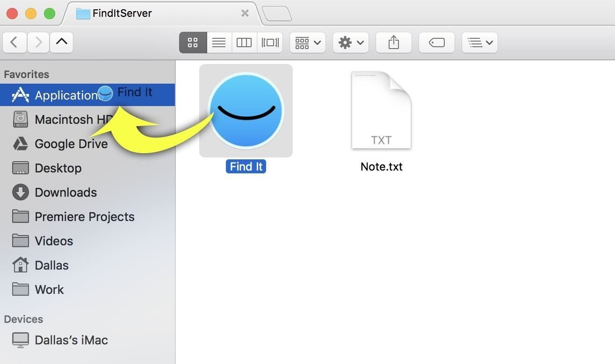The image size is (615, 364).
Task: Open the Find It application icon
Action: [246, 110]
